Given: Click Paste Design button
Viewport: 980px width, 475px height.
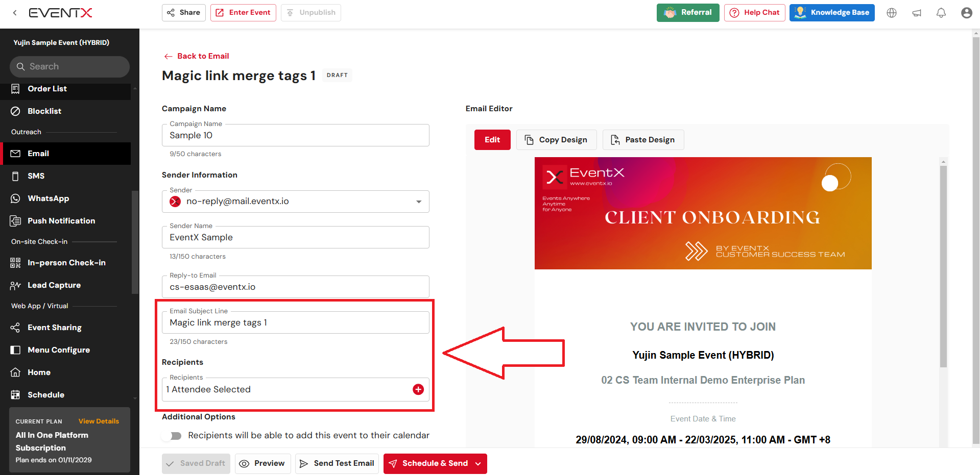Looking at the screenshot, I should pyautogui.click(x=643, y=140).
